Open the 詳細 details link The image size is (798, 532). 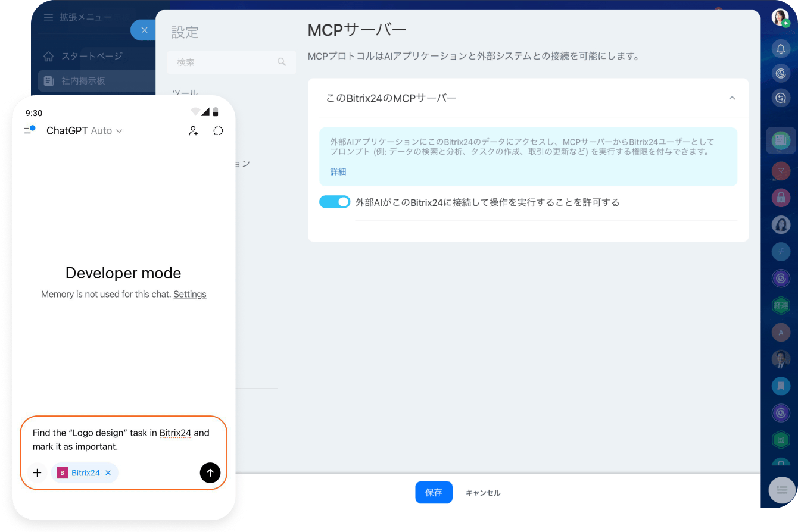pos(338,171)
